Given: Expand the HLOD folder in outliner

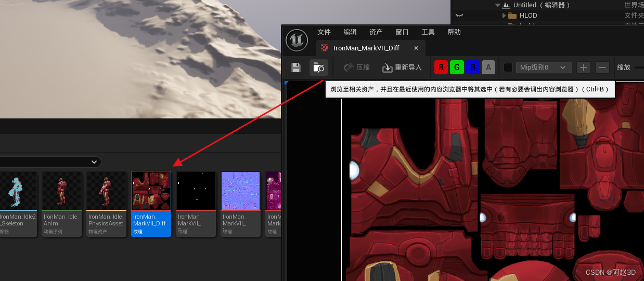Looking at the screenshot, I should tap(504, 16).
